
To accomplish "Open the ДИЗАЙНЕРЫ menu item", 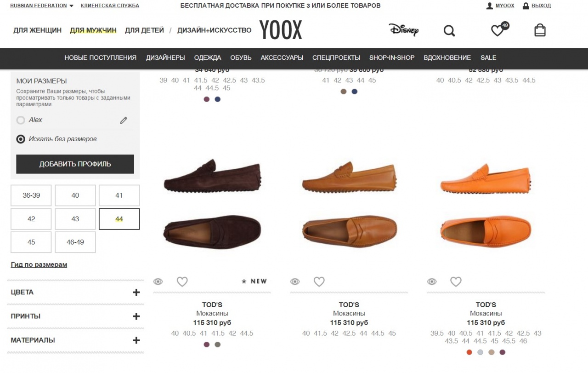I will [165, 57].
